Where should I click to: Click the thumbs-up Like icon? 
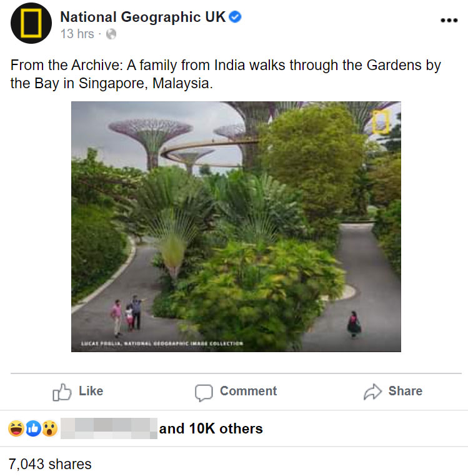click(62, 392)
